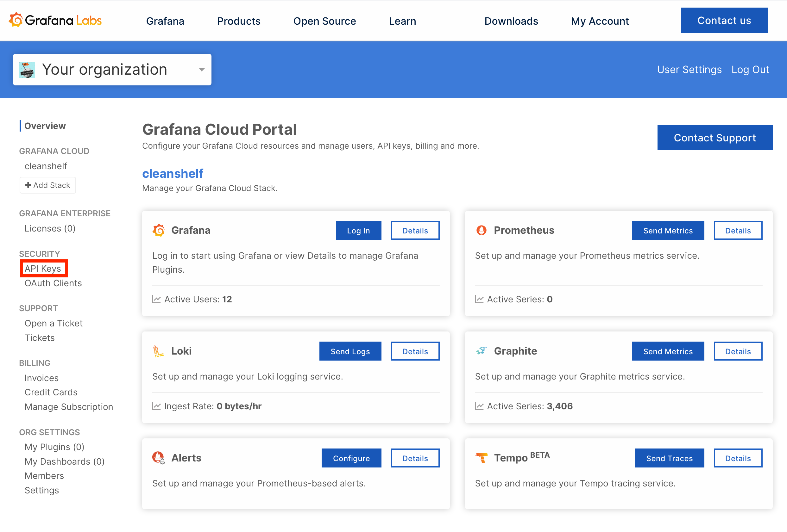The height and width of the screenshot is (532, 787).
Task: Click the Grafana card swirl icon
Action: [x=159, y=230]
